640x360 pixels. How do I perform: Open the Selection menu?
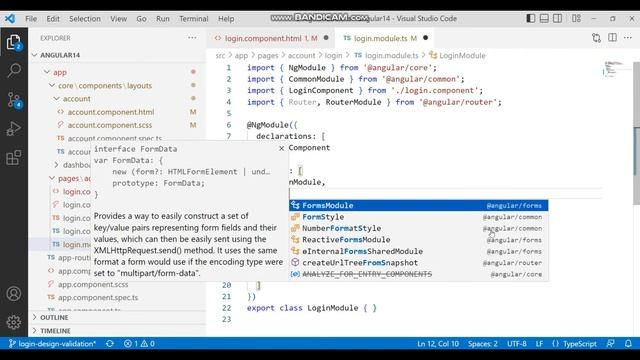click(x=84, y=19)
